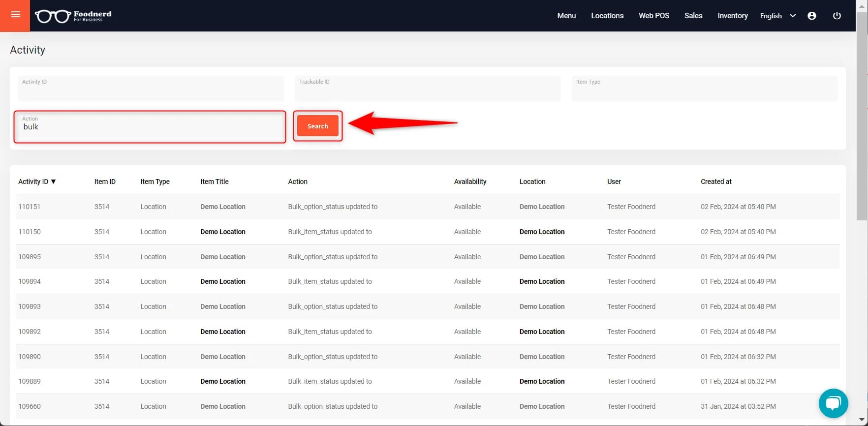Open the Inventory menu item
The image size is (868, 426).
[733, 16]
